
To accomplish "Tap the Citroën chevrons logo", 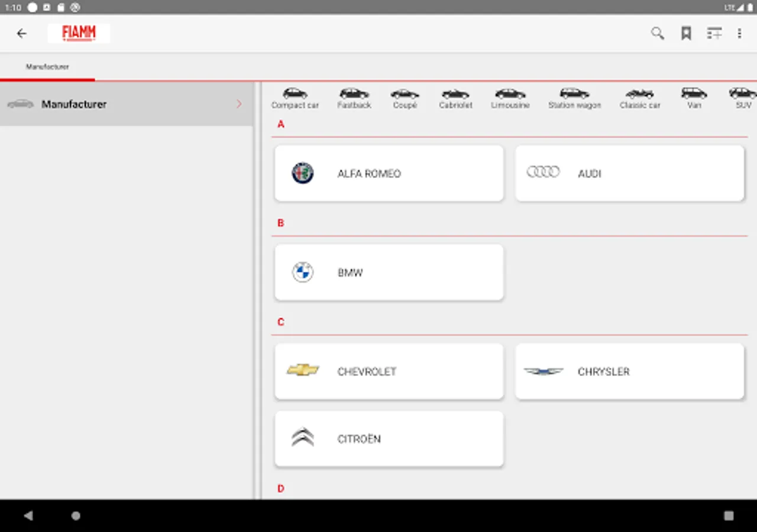I will click(303, 437).
